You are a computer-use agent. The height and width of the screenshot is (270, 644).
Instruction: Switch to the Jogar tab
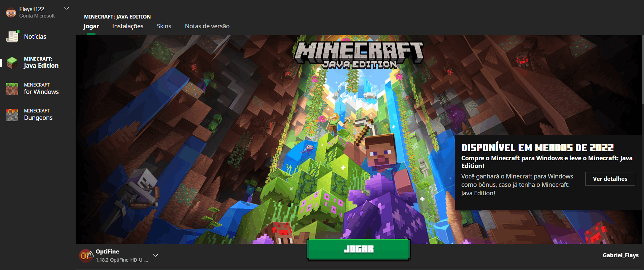91,26
